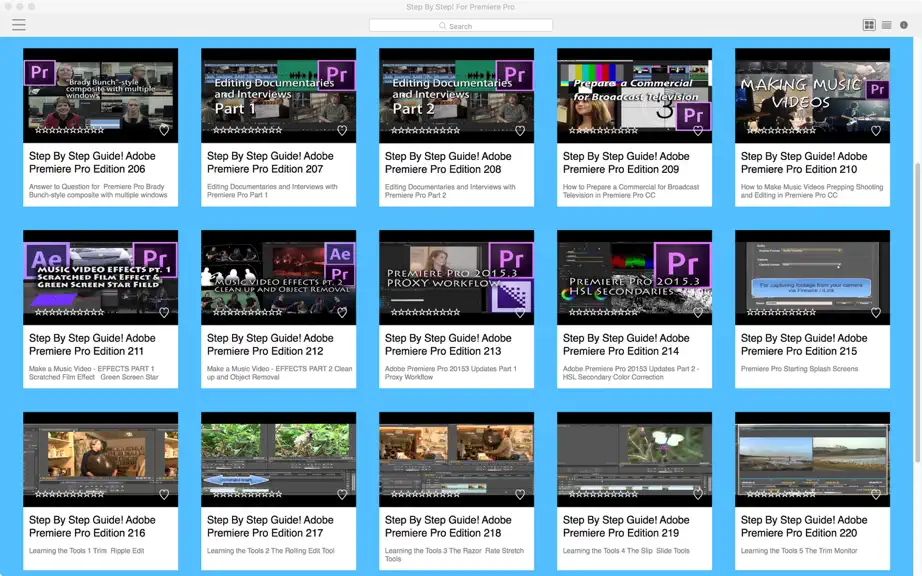Favorite Edition 206 with heart icon

tap(164, 130)
